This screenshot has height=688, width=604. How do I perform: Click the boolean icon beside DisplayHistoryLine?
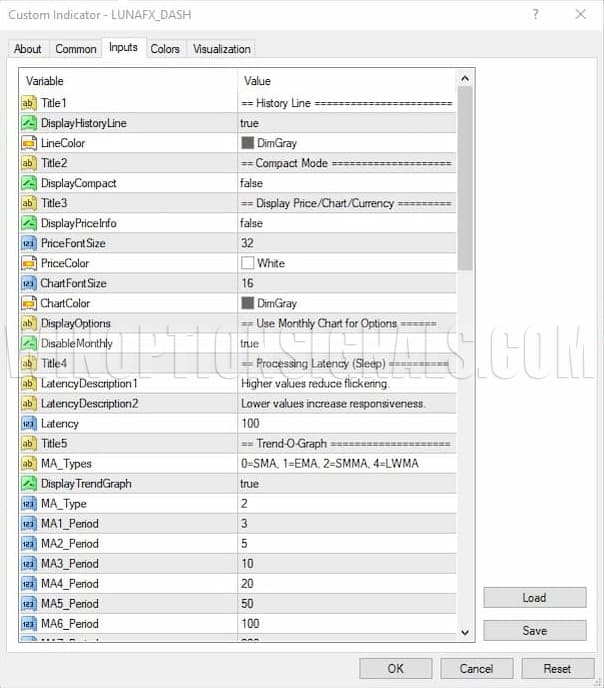point(29,123)
